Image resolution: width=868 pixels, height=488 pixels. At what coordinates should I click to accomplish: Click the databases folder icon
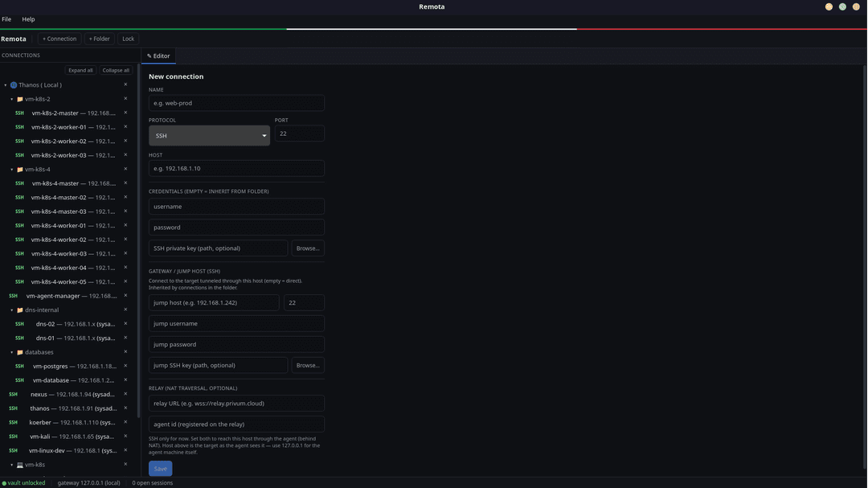coord(20,352)
